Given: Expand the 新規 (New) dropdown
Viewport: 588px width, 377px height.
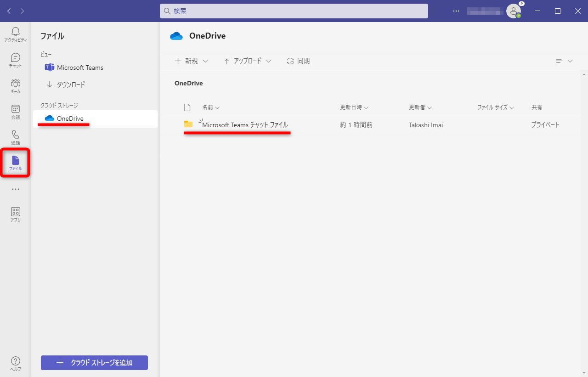Looking at the screenshot, I should click(192, 61).
